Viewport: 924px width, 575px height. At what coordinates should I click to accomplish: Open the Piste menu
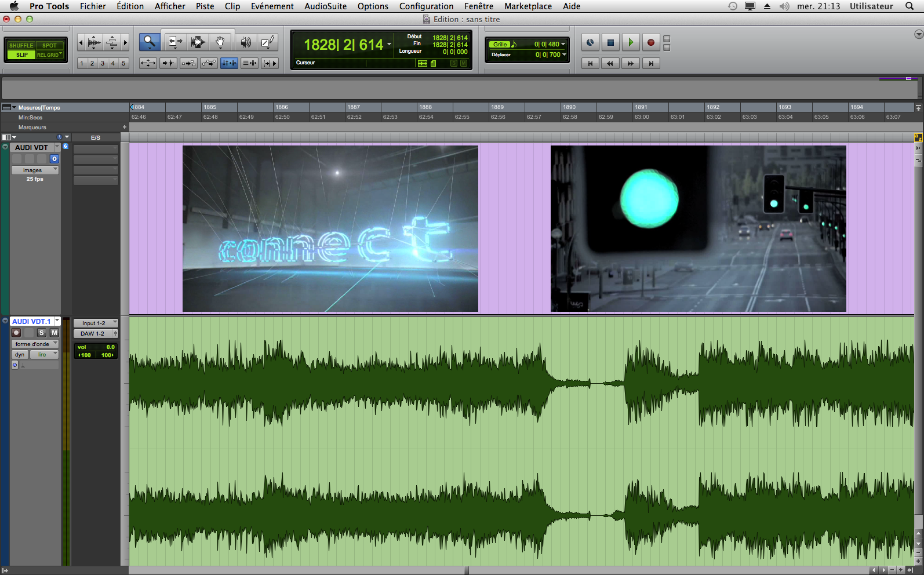205,6
